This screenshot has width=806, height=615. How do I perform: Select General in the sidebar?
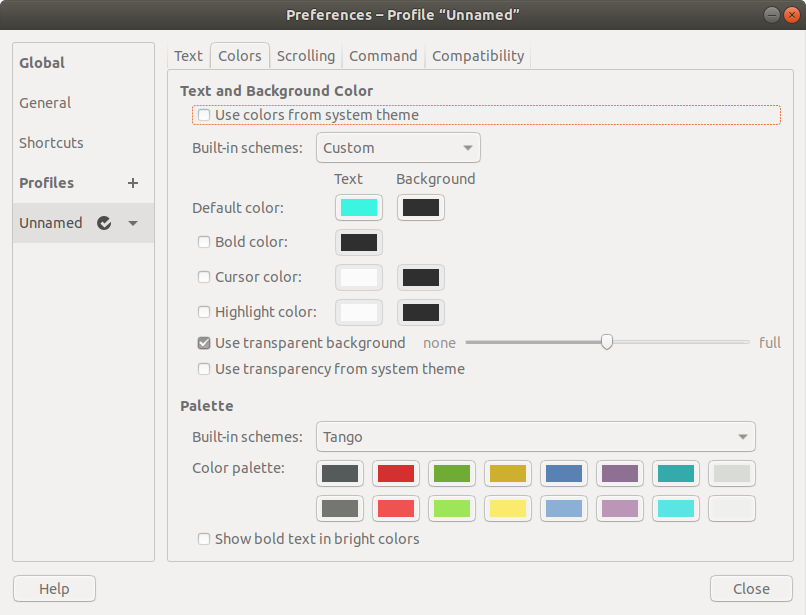[x=45, y=103]
